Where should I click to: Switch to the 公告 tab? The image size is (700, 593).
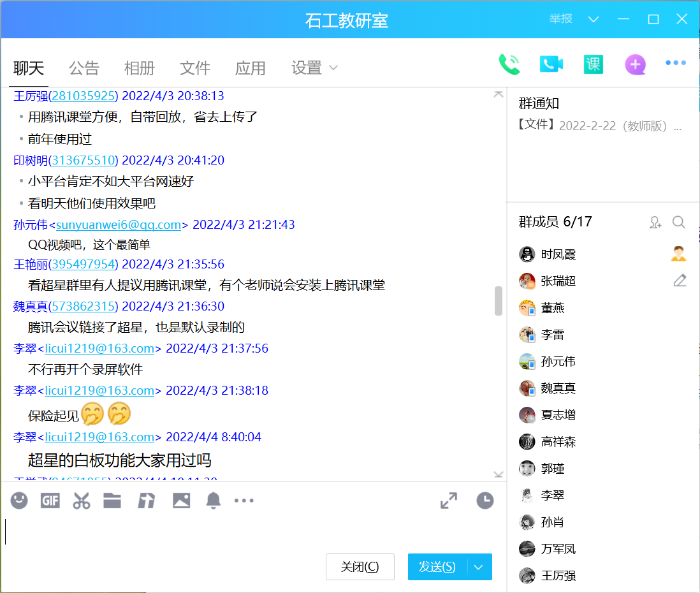point(84,68)
